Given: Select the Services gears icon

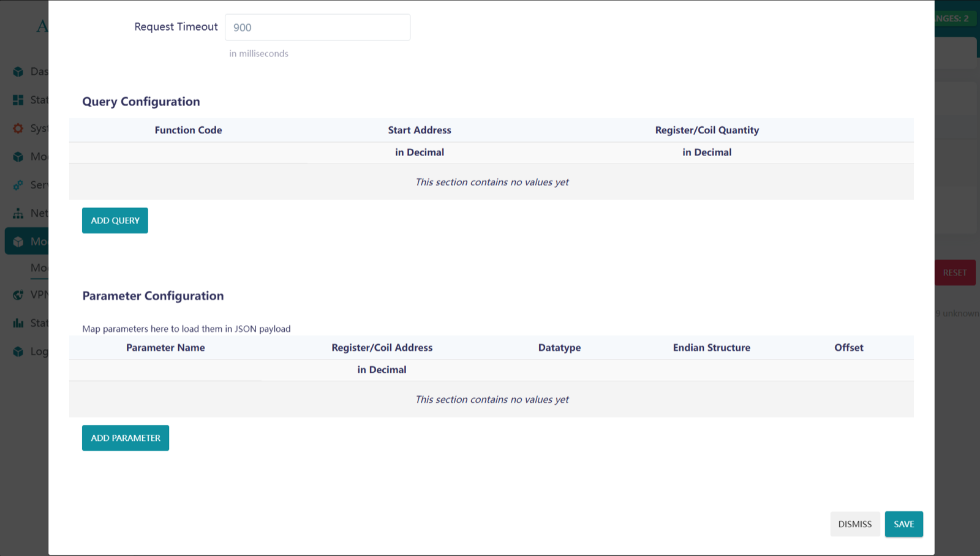Looking at the screenshot, I should 18,185.
